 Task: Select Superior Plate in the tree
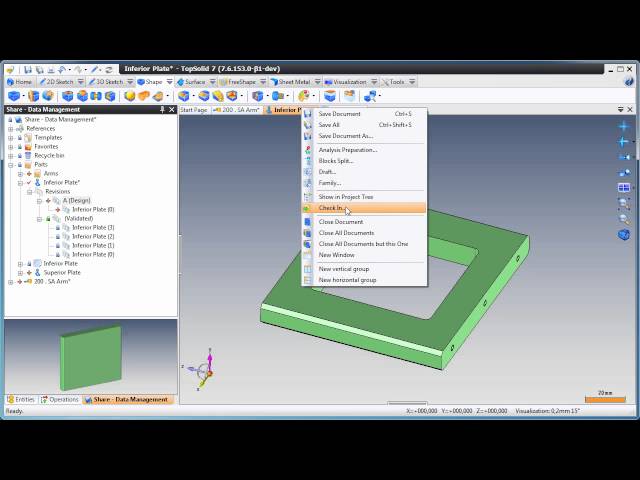[61, 273]
